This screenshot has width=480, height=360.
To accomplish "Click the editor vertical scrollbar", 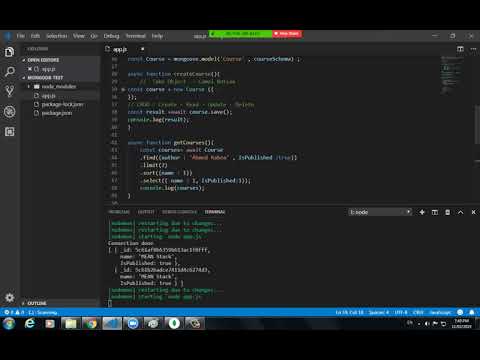I will click(477, 124).
